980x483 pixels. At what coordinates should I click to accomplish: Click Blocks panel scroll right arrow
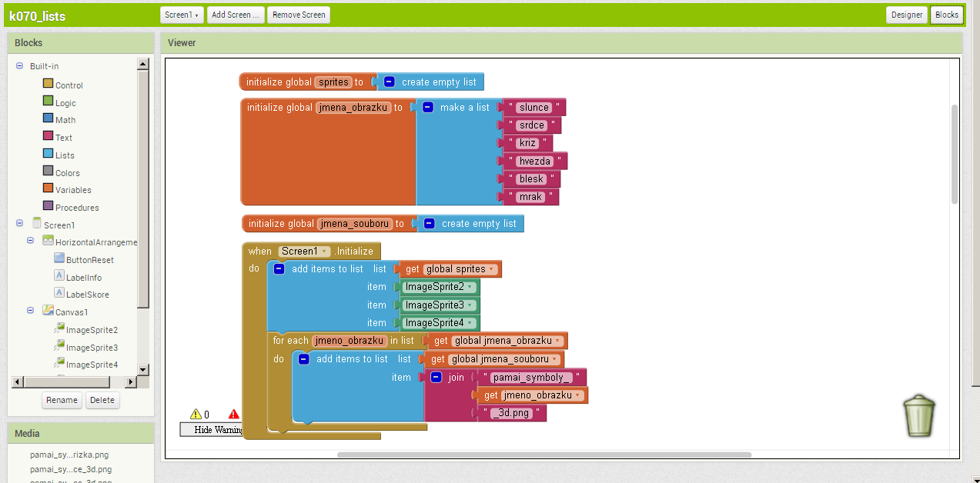coord(131,382)
